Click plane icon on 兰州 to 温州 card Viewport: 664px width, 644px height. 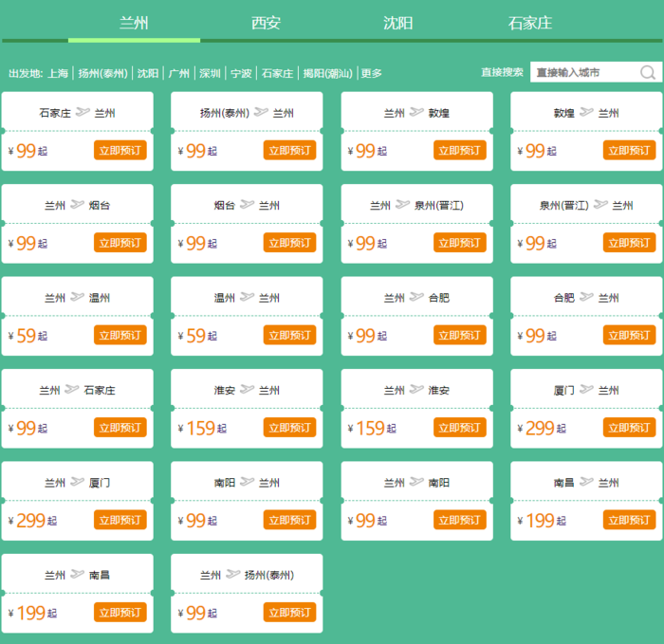tap(78, 297)
